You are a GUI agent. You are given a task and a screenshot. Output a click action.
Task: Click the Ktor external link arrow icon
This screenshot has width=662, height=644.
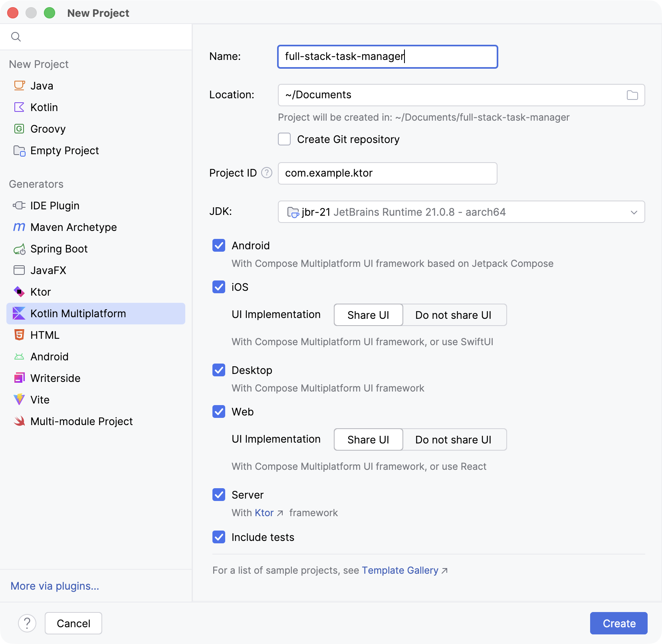(x=280, y=513)
